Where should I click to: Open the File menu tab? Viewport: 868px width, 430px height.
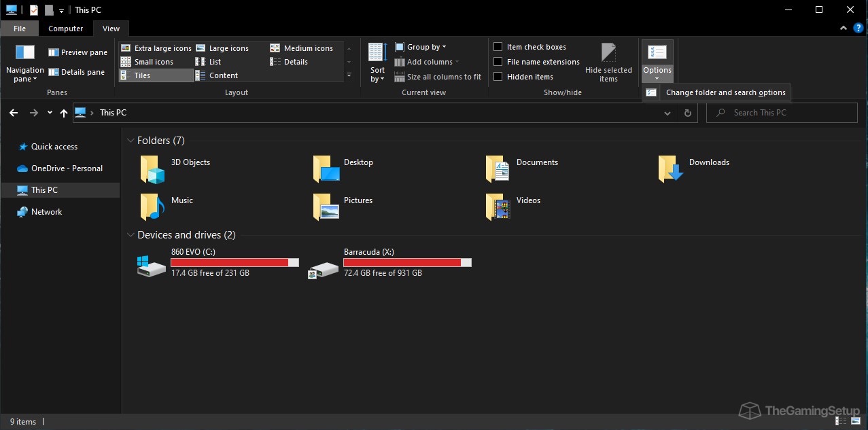[x=20, y=29]
